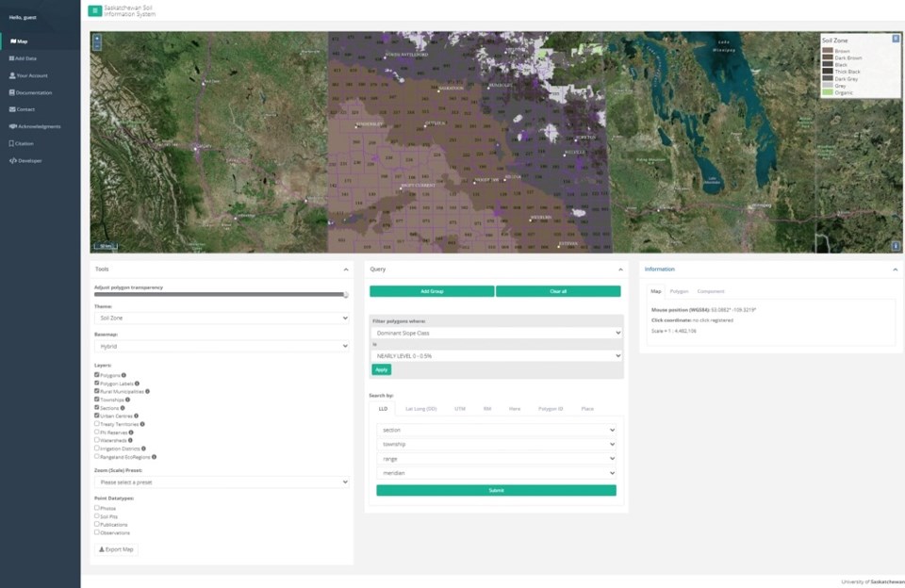The height and width of the screenshot is (588, 905).
Task: Uncheck the Sections layer
Action: coord(97,407)
